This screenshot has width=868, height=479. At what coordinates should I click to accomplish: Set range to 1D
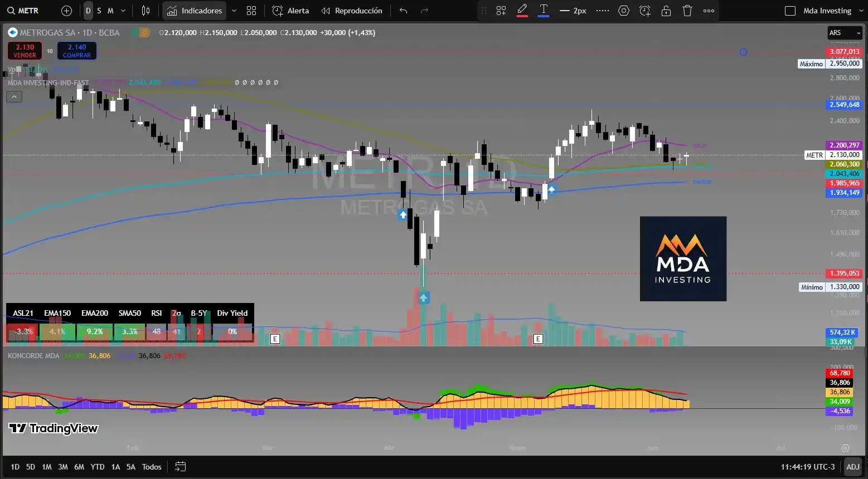[15, 467]
